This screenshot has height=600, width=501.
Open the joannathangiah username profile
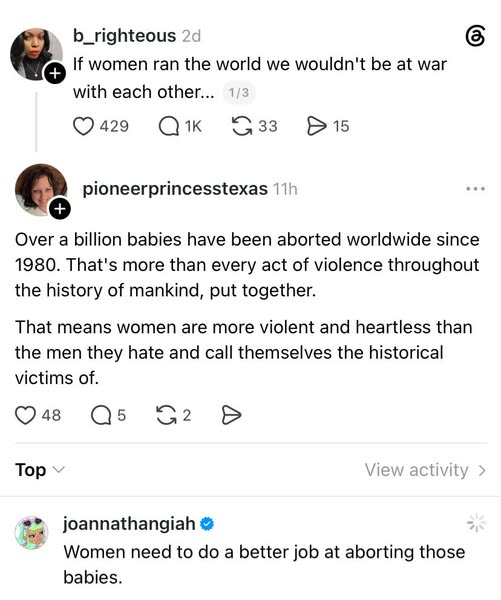129,523
